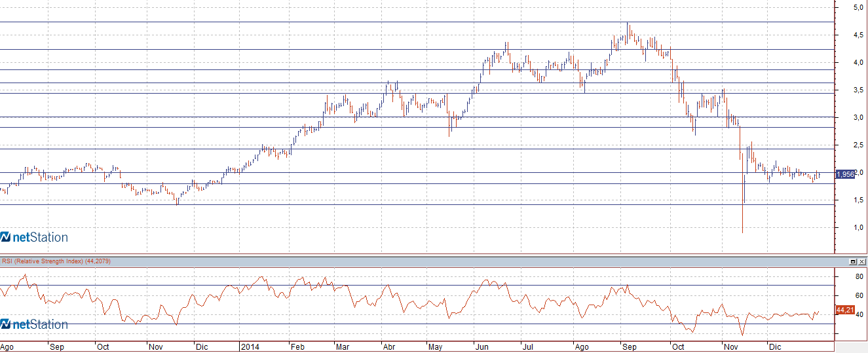The height and width of the screenshot is (353, 868).
Task: Click the 40 level on the RSI axis
Action: point(858,315)
